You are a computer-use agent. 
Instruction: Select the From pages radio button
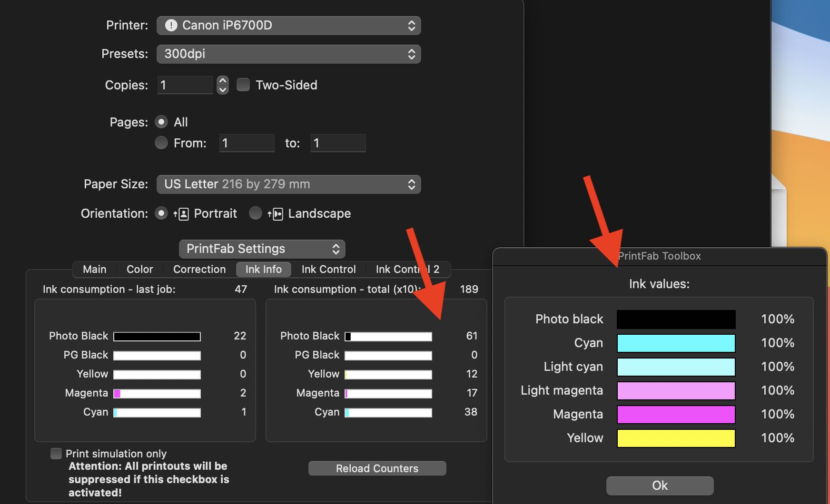click(161, 143)
